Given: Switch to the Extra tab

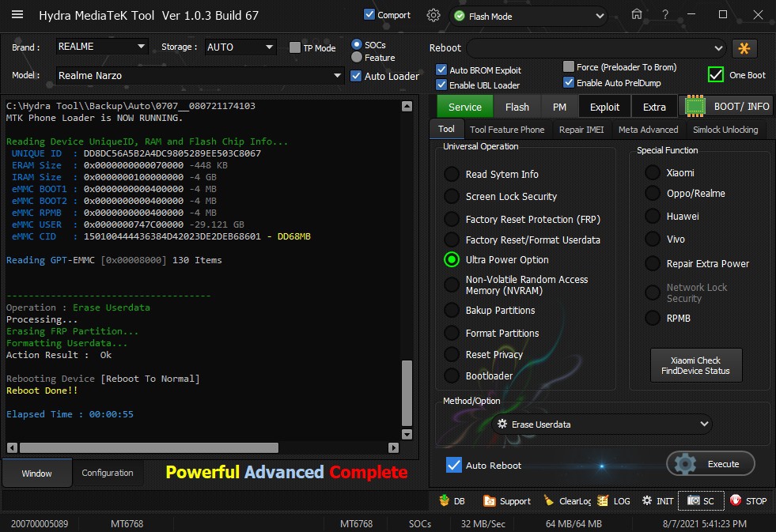Looking at the screenshot, I should (x=654, y=107).
